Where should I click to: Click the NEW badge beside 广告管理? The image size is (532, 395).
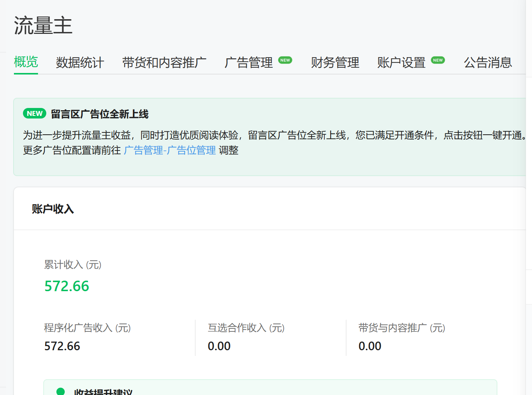(x=285, y=60)
